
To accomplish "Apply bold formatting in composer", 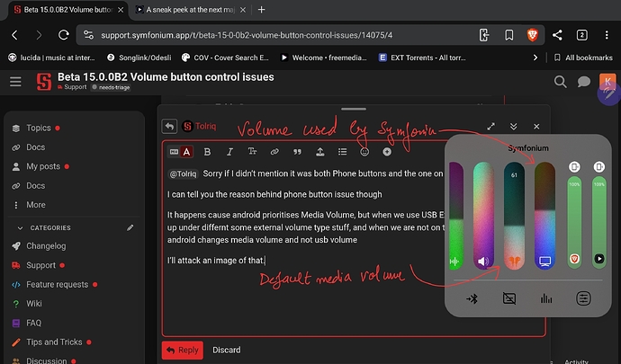I will (x=207, y=152).
